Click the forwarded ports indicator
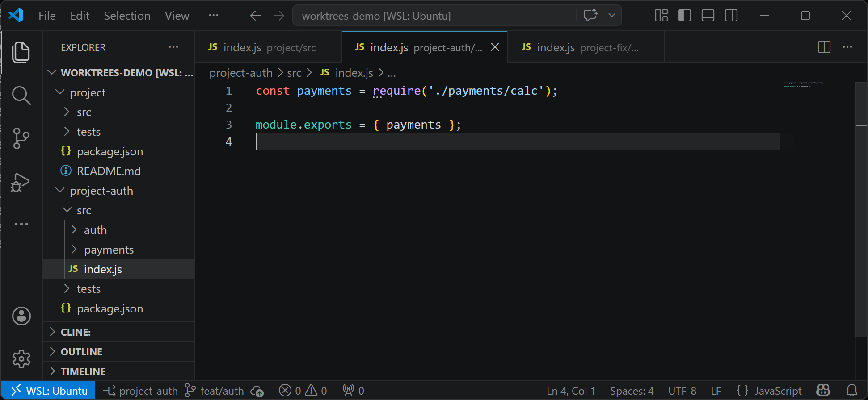868x400 pixels. pos(354,391)
